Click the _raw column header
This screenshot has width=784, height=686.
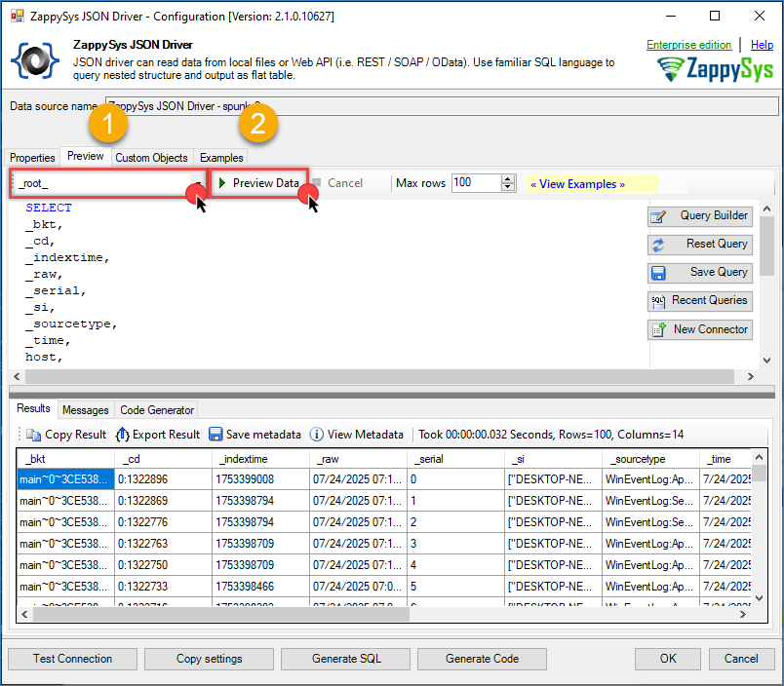coord(359,459)
